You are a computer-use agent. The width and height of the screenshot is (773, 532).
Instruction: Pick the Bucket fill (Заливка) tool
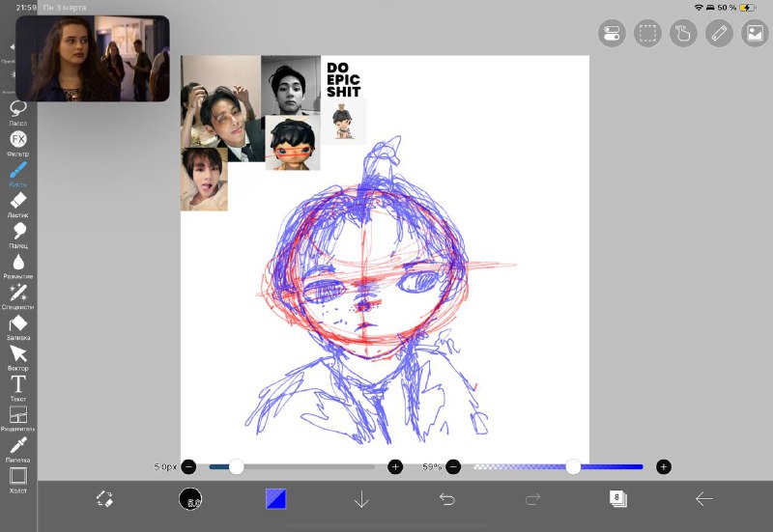(17, 323)
